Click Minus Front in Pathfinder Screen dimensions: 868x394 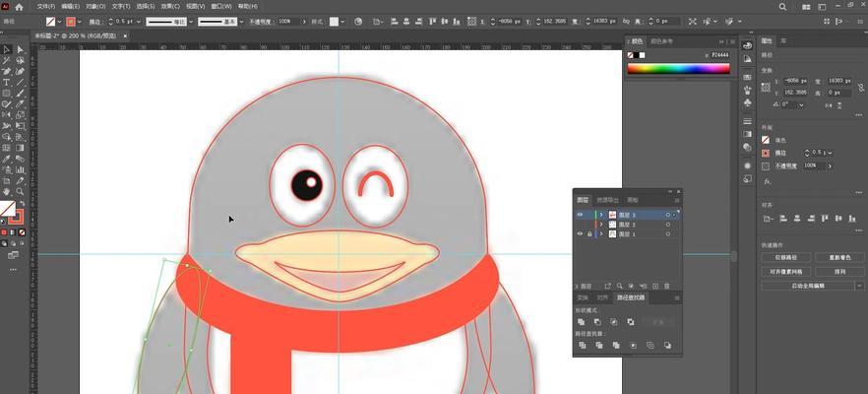click(x=597, y=322)
